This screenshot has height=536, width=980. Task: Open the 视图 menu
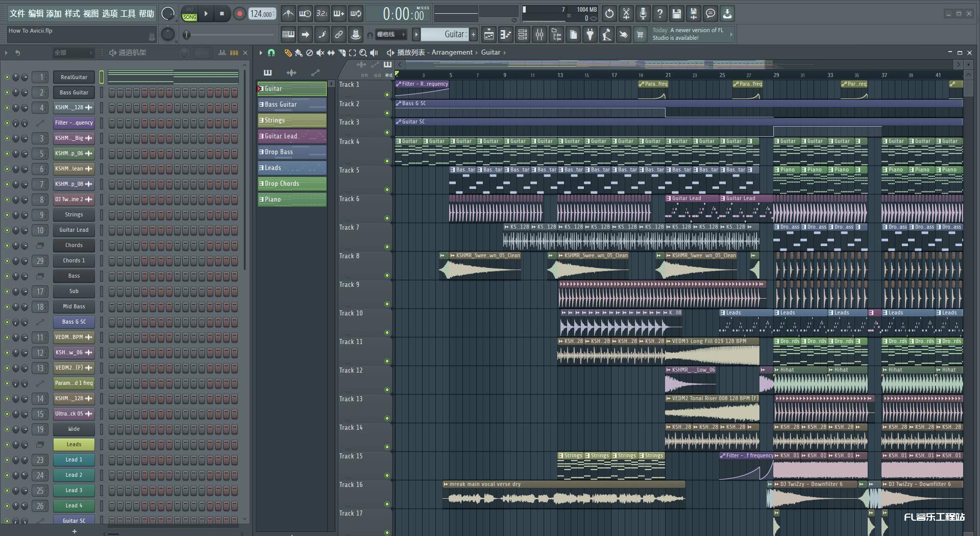pyautogui.click(x=91, y=14)
